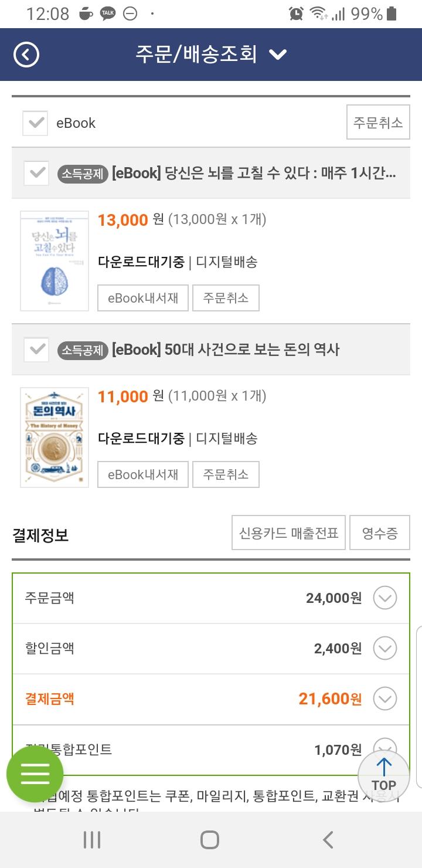The image size is (422, 868).
Task: Cancel the order for 돈의 역사 book
Action: tap(226, 474)
